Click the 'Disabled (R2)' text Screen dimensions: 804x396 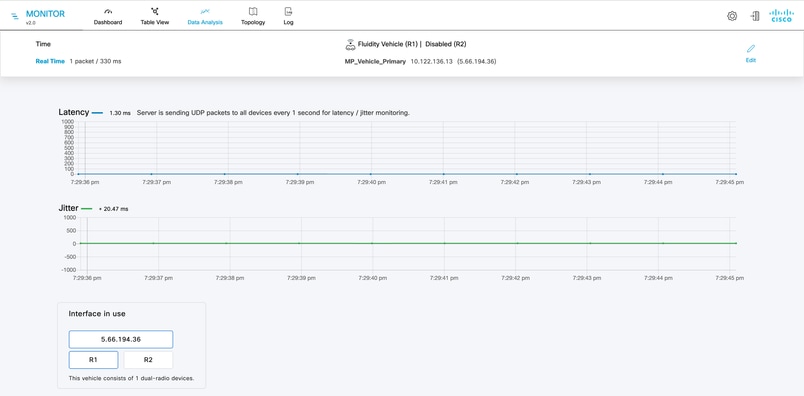(x=446, y=44)
